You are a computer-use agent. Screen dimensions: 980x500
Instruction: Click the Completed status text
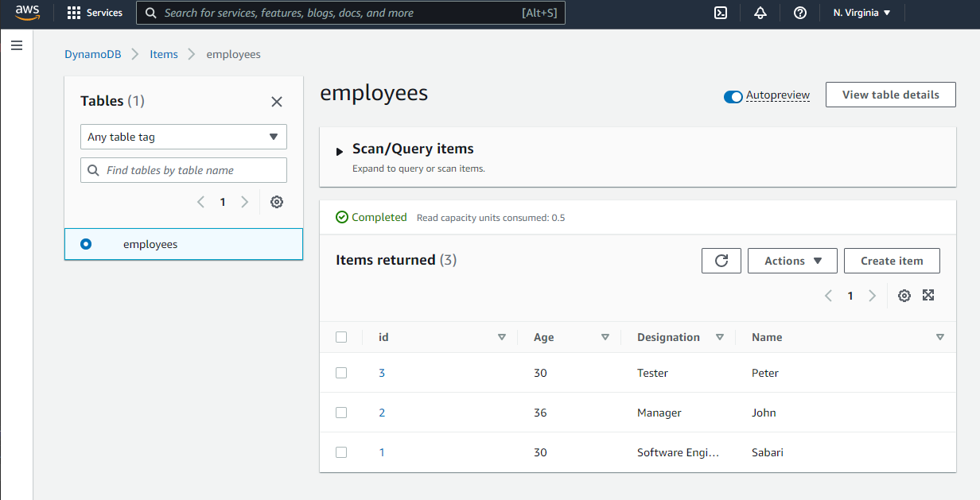coord(379,217)
